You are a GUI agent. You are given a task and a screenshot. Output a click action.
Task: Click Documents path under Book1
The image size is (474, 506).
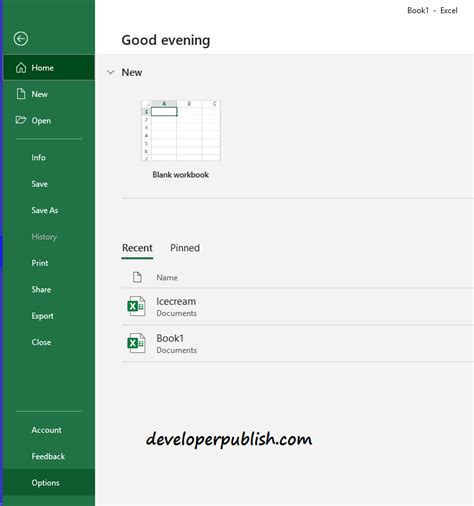(x=176, y=350)
